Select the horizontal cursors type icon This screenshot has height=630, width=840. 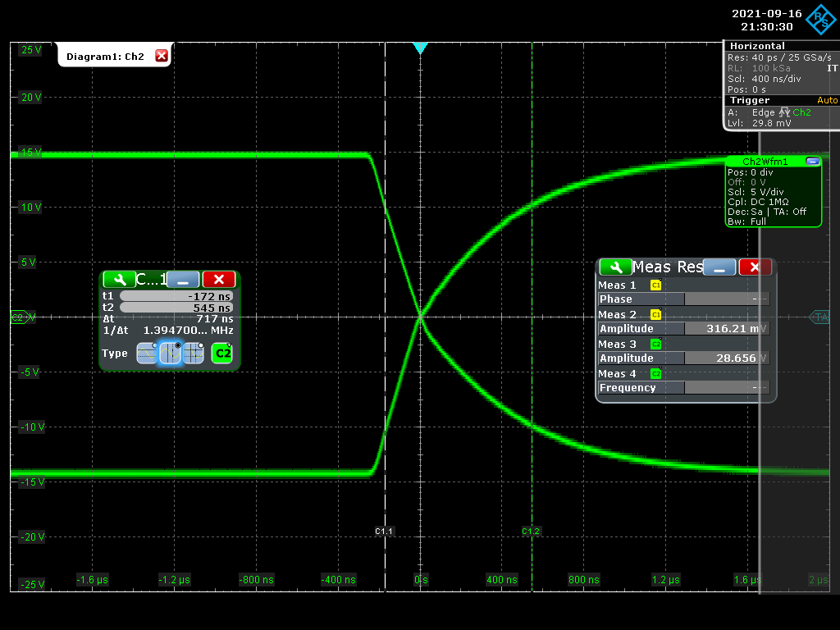point(147,354)
